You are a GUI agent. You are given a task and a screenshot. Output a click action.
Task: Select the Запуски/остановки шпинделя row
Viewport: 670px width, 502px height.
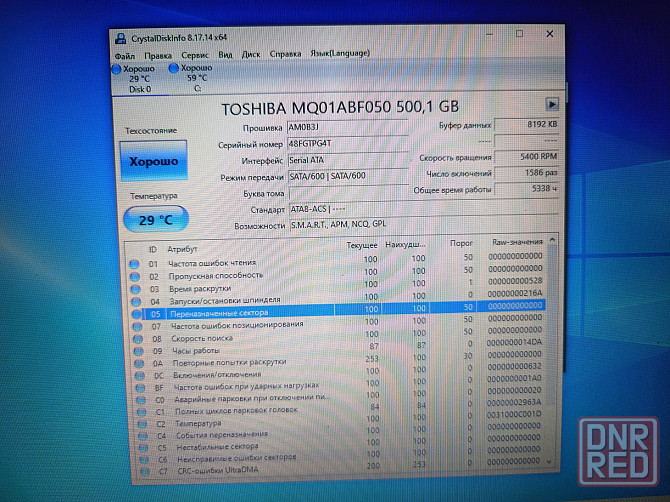pos(337,297)
